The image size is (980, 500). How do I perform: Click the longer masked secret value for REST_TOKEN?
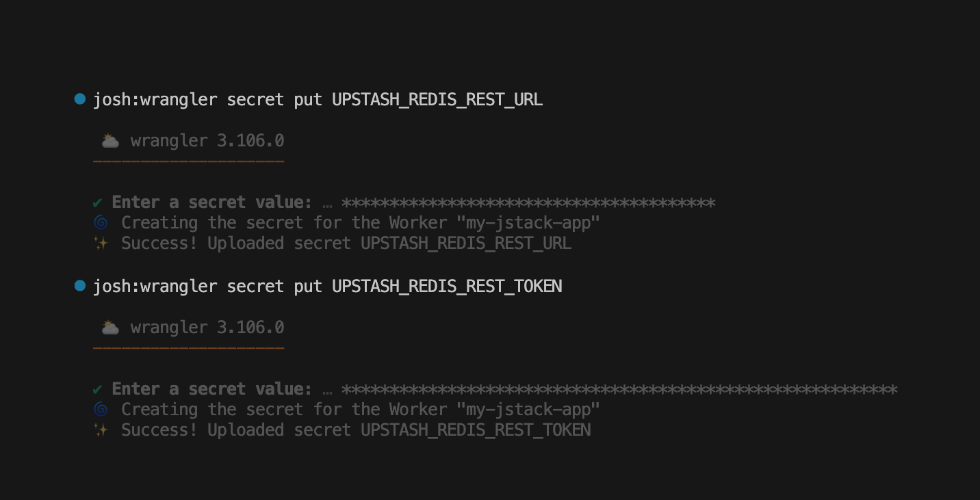point(619,390)
